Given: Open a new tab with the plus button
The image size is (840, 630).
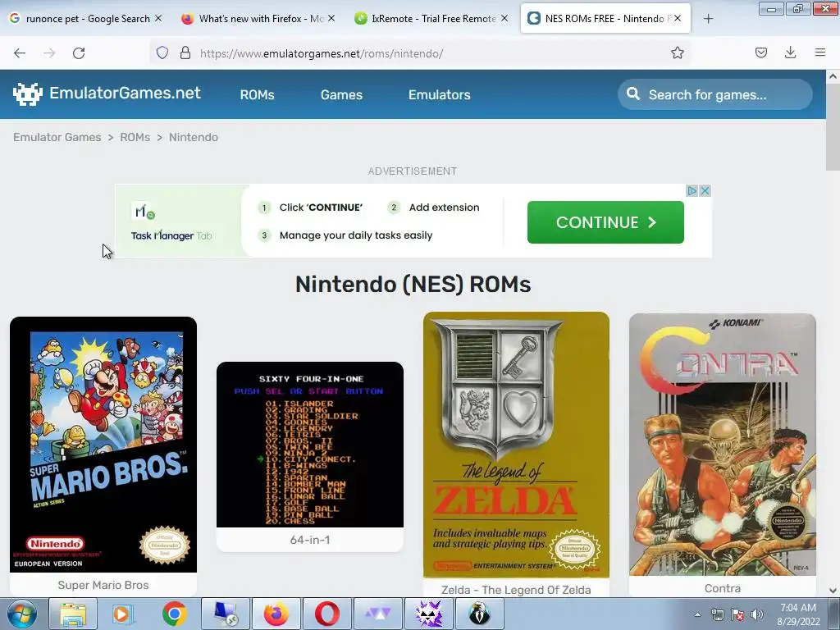Looking at the screenshot, I should pyautogui.click(x=708, y=19).
